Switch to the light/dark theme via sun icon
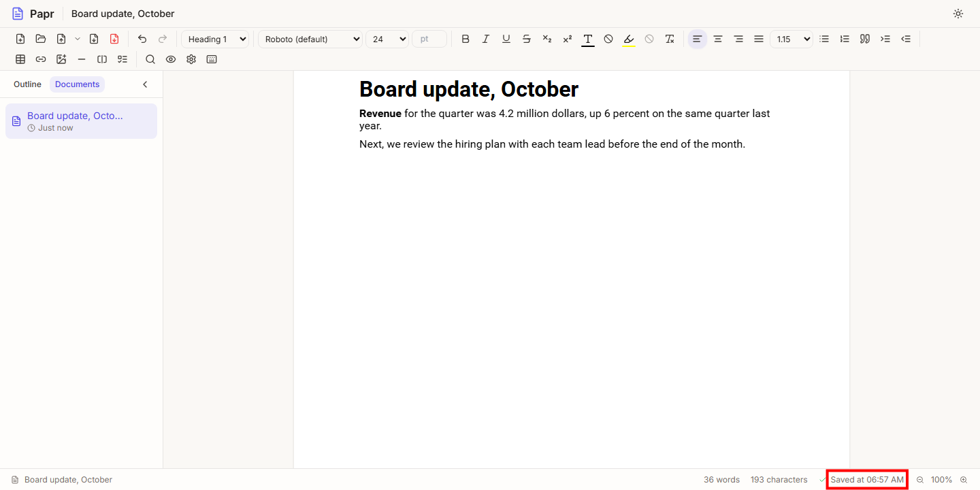980x490 pixels. 958,14
